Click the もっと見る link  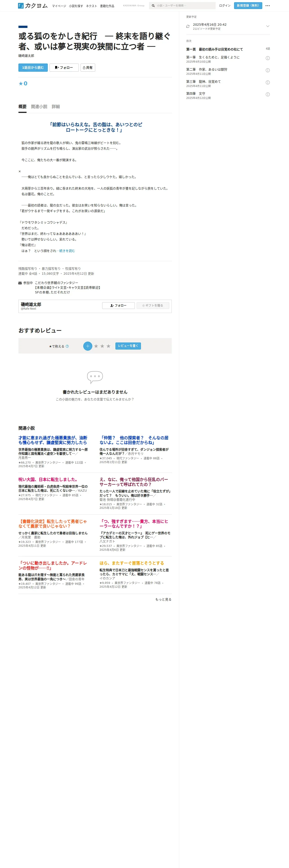163,599
